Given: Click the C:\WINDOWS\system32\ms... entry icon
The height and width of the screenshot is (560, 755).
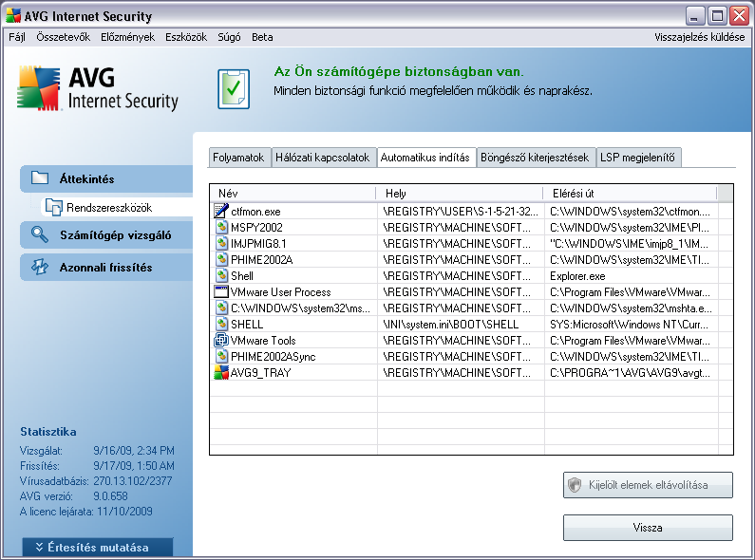Looking at the screenshot, I should coord(221,308).
